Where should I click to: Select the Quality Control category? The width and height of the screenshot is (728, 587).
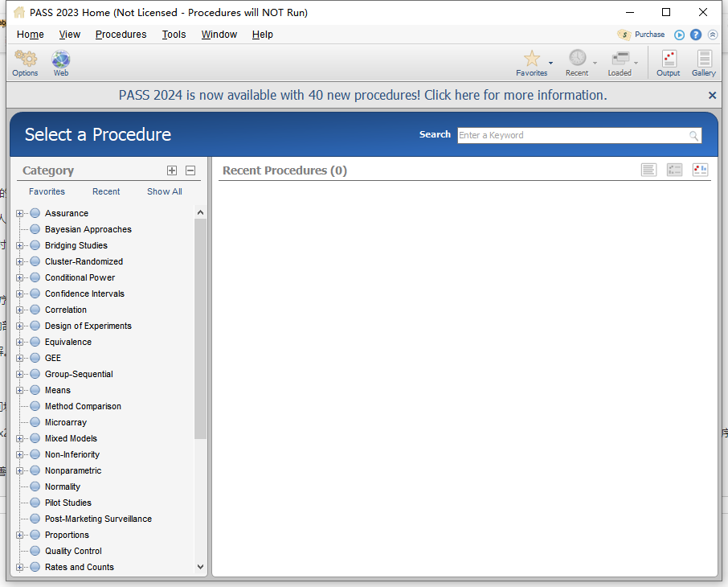73,551
